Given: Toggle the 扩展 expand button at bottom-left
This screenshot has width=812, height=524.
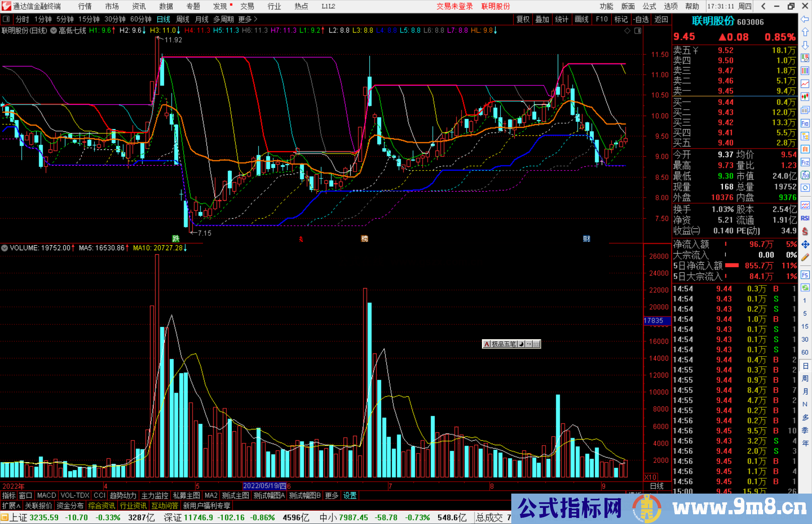Looking at the screenshot, I should [11, 506].
